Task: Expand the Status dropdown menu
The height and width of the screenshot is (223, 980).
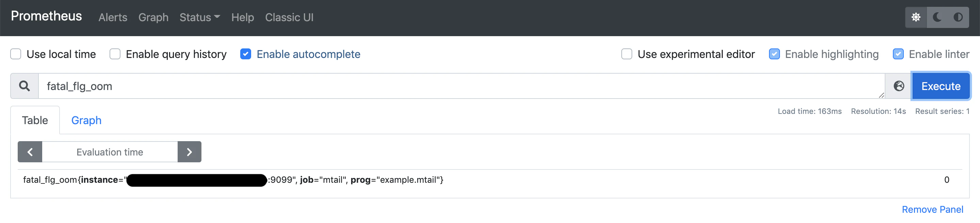Action: [200, 17]
